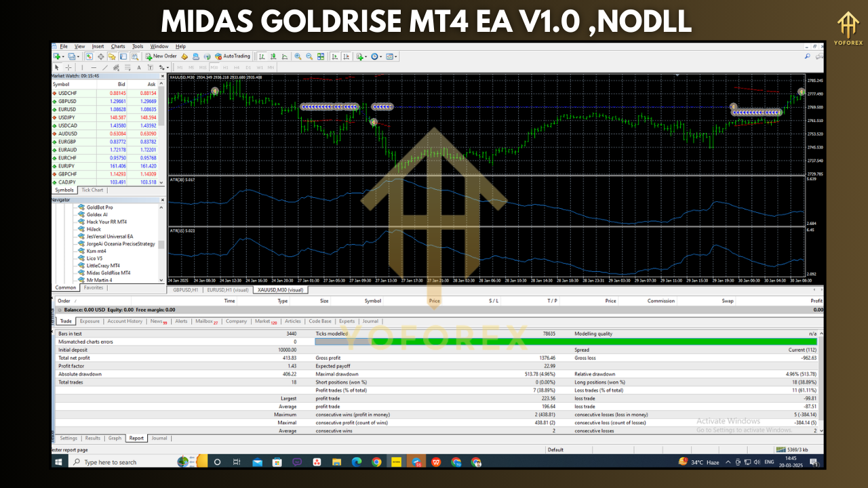The image size is (868, 488).
Task: Switch to the W1 timeframe
Action: 260,67
